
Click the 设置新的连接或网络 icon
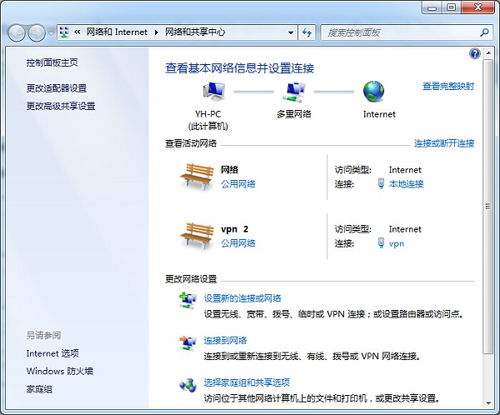(x=188, y=300)
